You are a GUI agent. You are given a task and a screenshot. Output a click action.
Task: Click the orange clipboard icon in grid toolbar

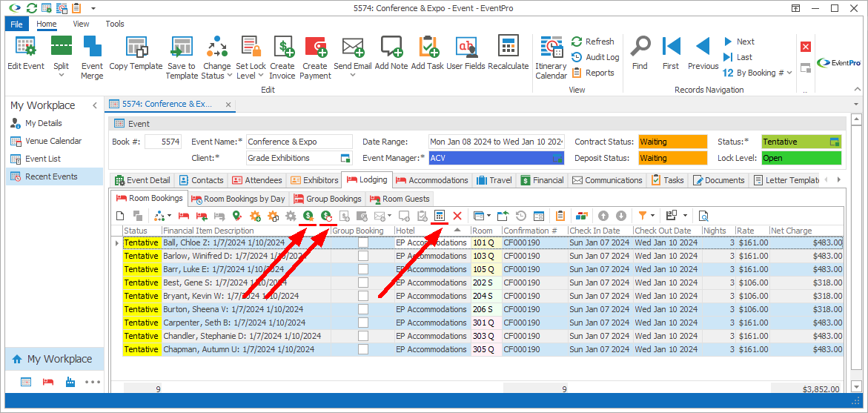[x=560, y=215]
